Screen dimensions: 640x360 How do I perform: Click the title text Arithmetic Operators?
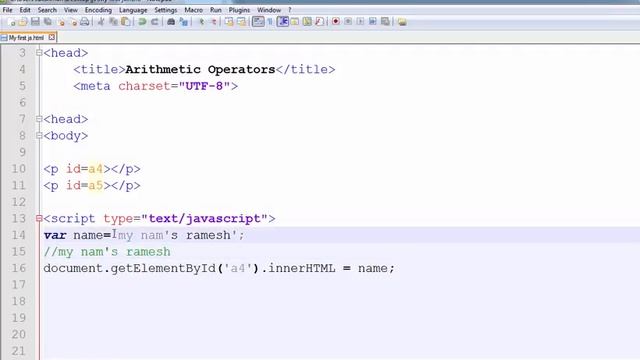(x=200, y=69)
